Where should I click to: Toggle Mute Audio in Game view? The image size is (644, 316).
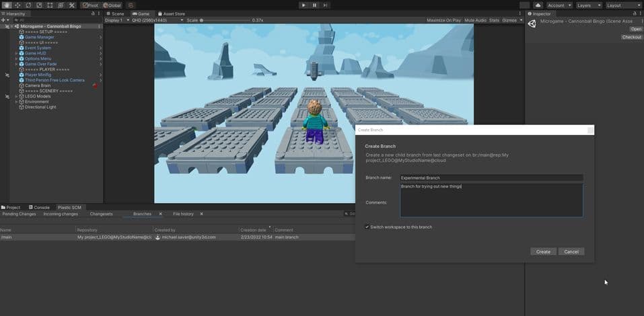(475, 20)
